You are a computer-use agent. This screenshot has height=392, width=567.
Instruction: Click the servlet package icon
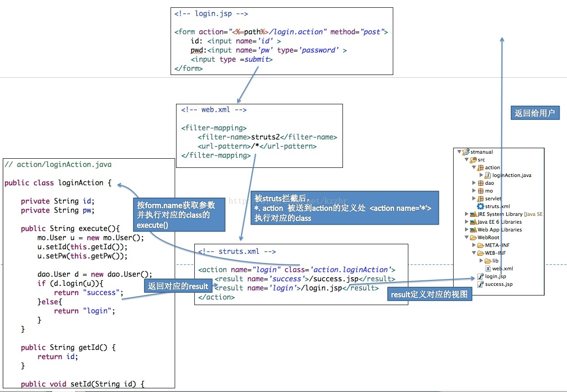tap(481, 199)
